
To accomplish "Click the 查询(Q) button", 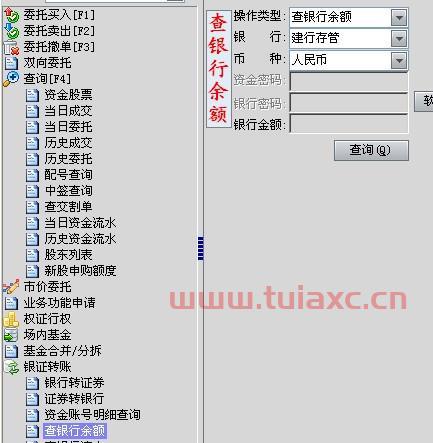I will [x=371, y=150].
